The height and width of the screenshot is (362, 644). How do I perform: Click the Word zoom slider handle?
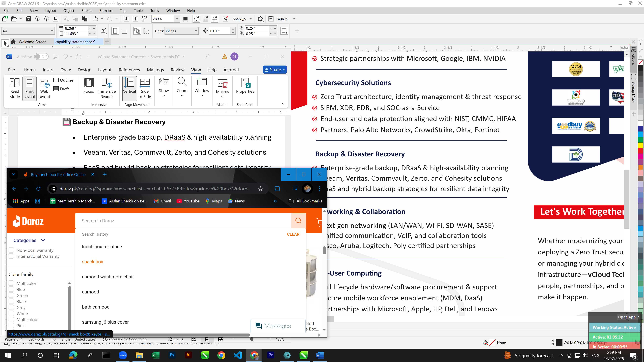(x=252, y=339)
